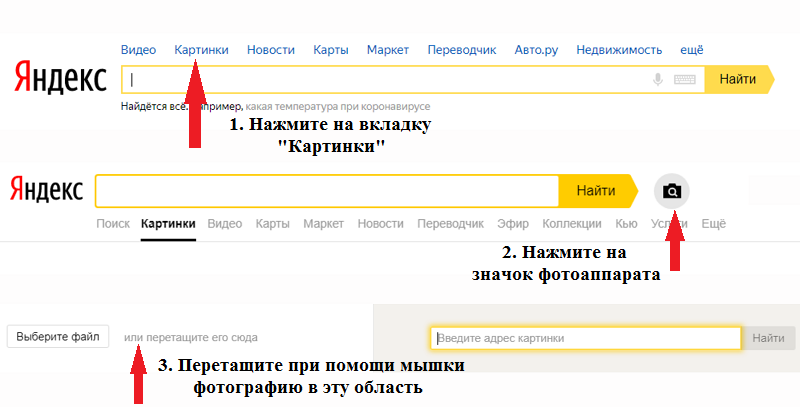Open the Авто.ру link
The image size is (800, 407).
[x=536, y=50]
